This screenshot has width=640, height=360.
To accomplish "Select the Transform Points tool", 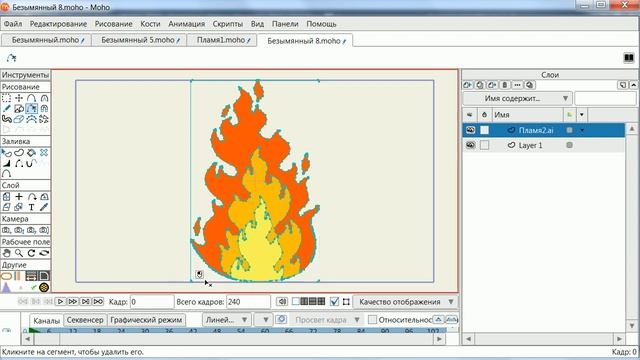I will 19,98.
